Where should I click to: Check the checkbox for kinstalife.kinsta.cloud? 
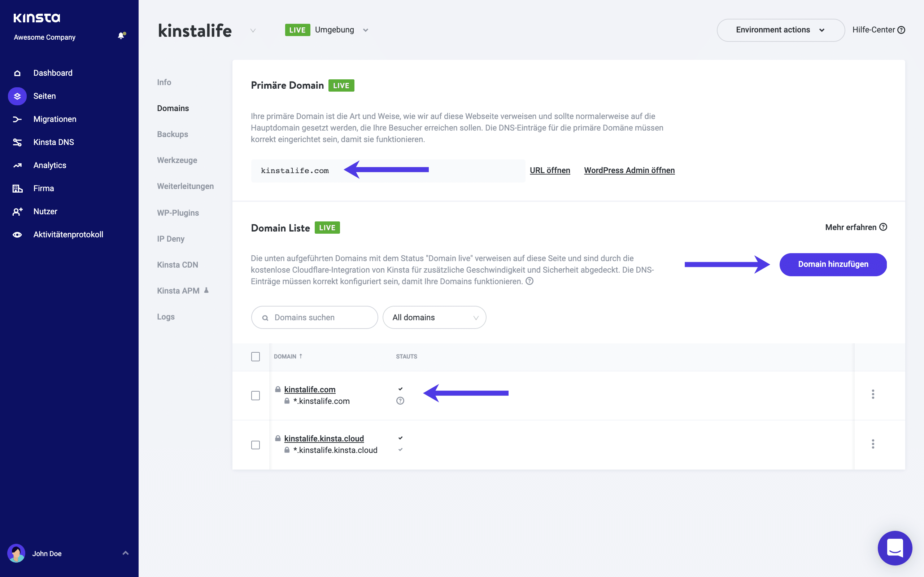click(x=256, y=445)
